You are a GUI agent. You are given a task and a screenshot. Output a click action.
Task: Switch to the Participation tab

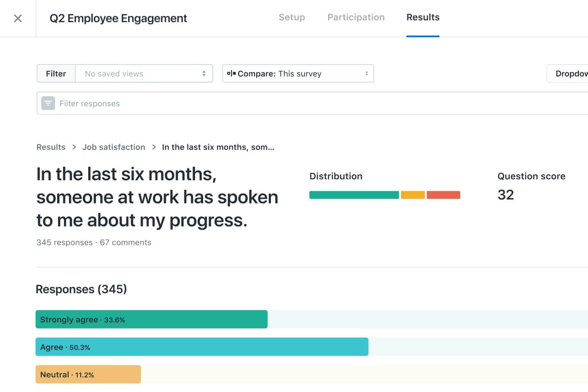(356, 17)
